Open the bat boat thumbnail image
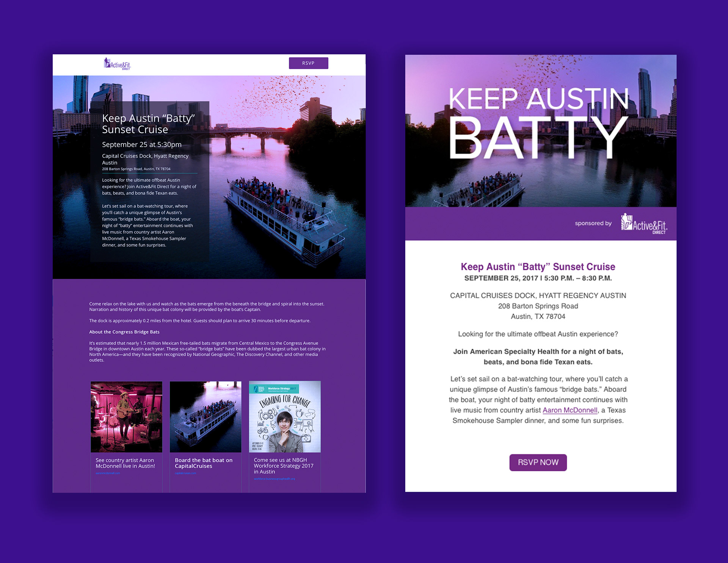Image resolution: width=728 pixels, height=563 pixels. 206,417
